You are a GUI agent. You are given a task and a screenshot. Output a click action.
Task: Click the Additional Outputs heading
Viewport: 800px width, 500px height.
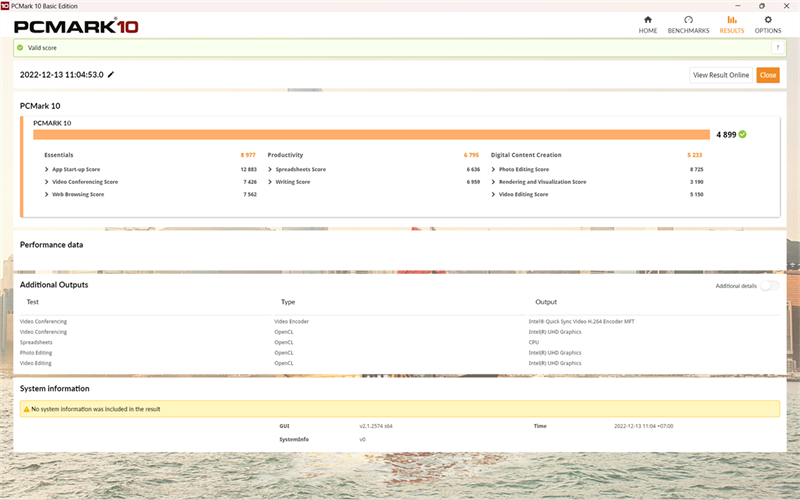point(54,285)
